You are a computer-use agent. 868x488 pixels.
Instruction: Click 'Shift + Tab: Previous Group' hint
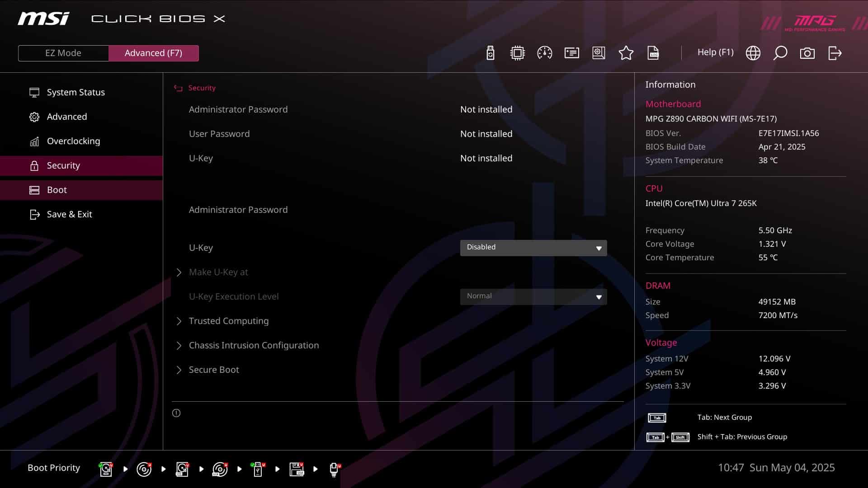coord(742,437)
